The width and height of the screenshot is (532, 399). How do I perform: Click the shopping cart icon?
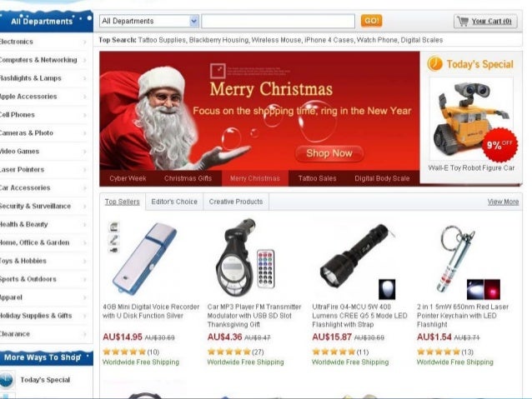point(463,21)
